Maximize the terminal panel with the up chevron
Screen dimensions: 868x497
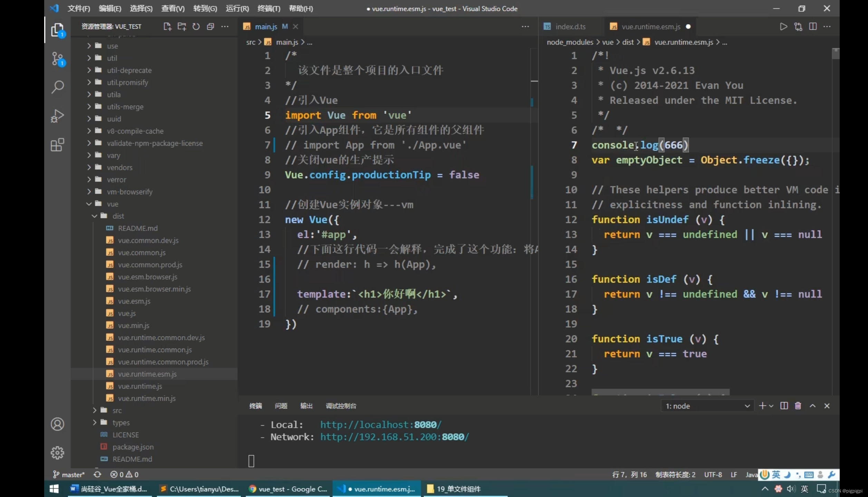click(813, 406)
